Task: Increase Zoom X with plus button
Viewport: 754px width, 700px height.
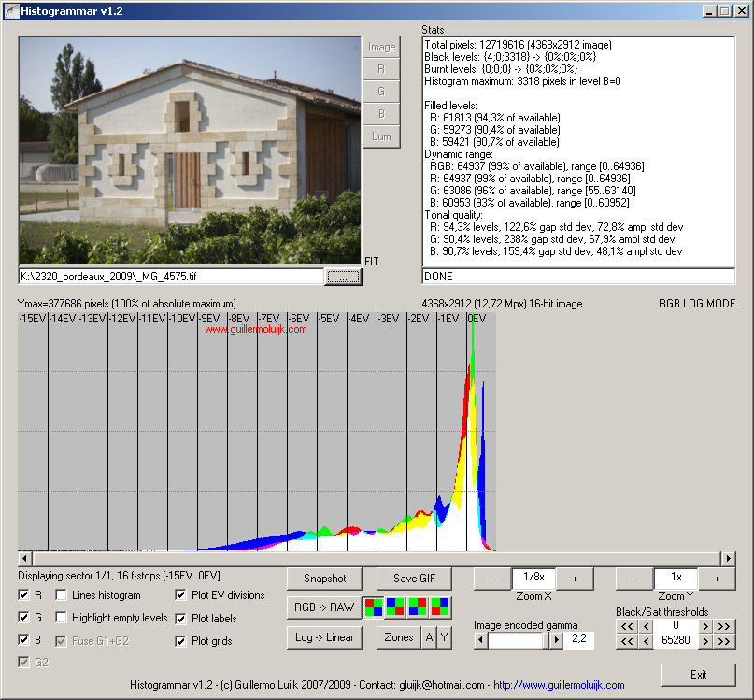Action: (x=575, y=579)
